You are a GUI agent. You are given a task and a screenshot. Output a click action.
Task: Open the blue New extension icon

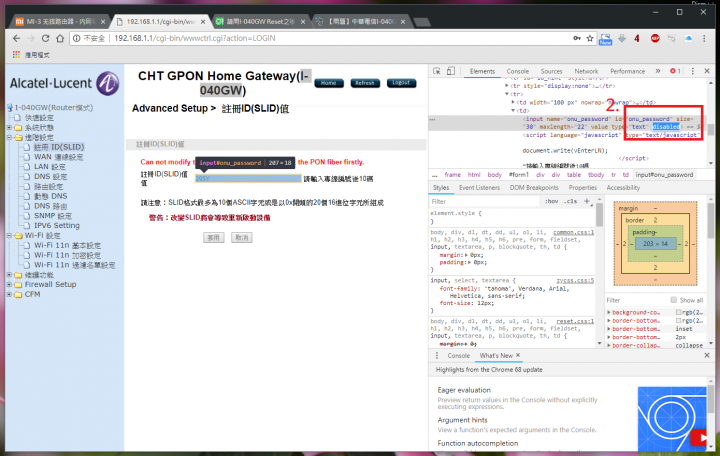(605, 39)
